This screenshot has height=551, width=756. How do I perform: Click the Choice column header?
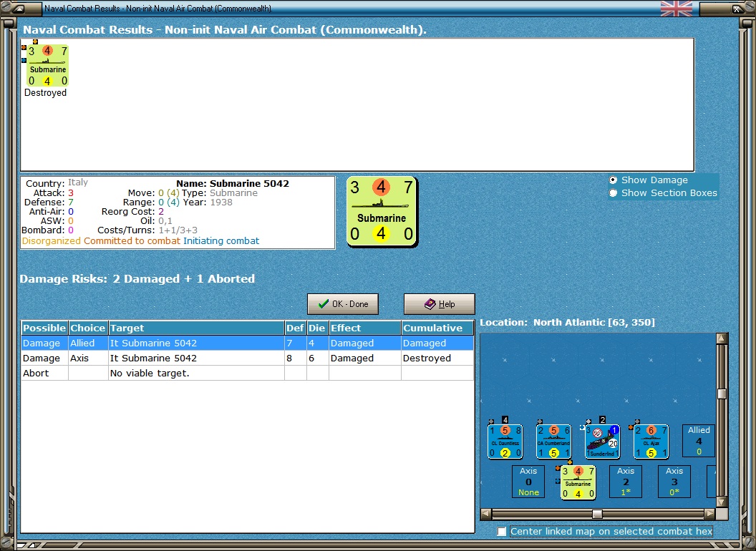[x=88, y=328]
